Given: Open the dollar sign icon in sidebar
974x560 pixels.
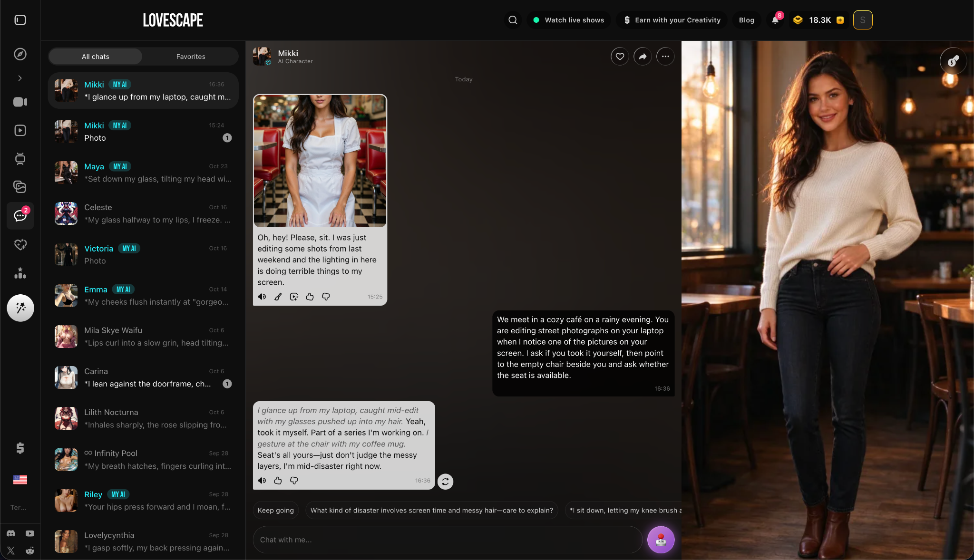Looking at the screenshot, I should pos(20,448).
